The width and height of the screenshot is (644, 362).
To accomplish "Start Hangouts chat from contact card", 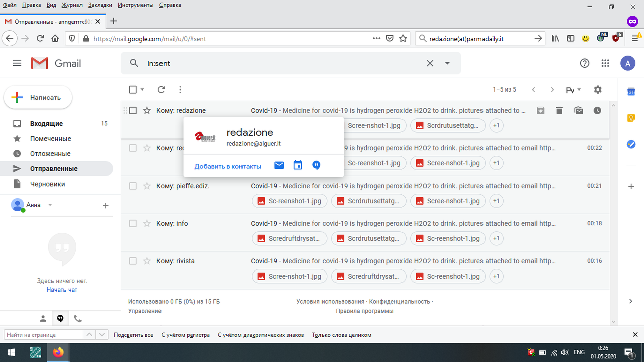I will click(316, 165).
